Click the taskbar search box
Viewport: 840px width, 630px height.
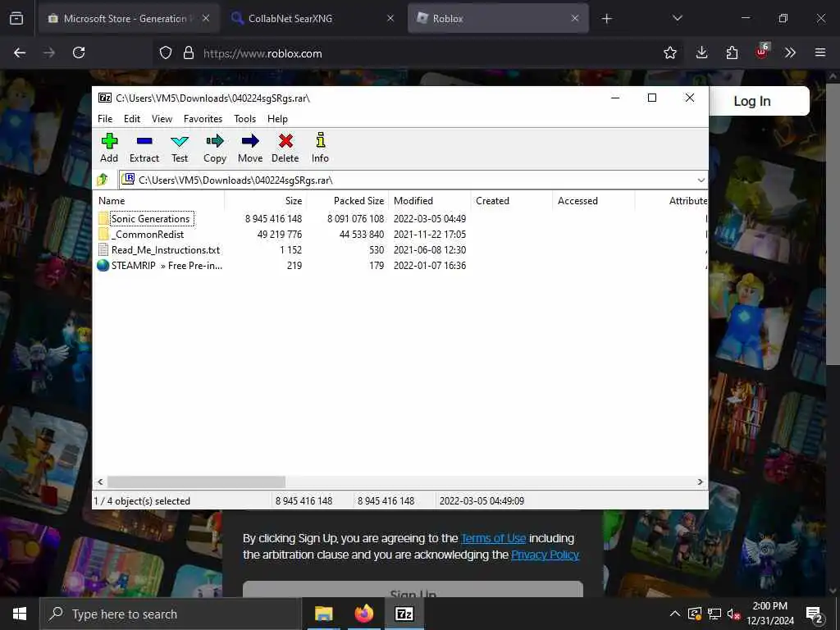(x=171, y=614)
